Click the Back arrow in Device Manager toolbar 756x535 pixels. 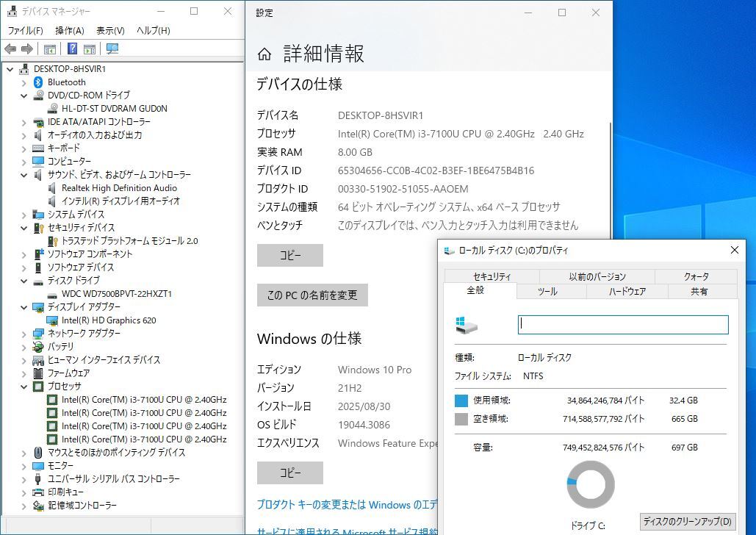coord(10,49)
